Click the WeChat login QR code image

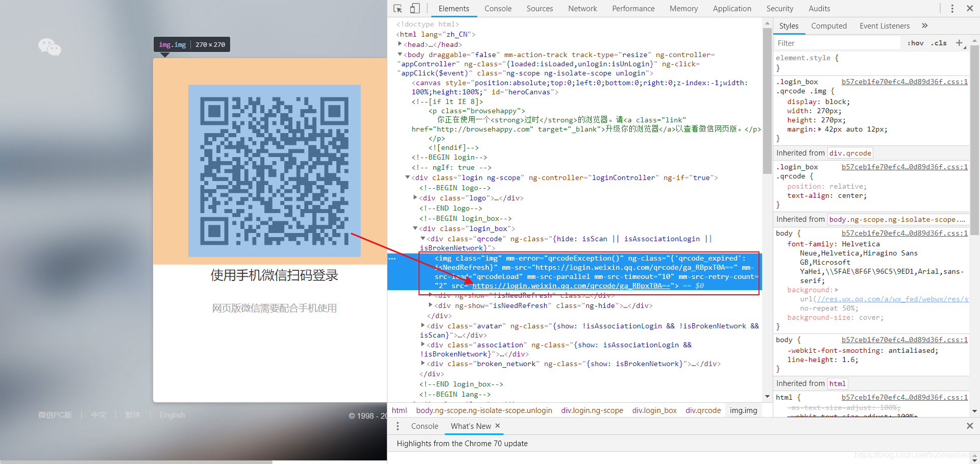point(274,170)
